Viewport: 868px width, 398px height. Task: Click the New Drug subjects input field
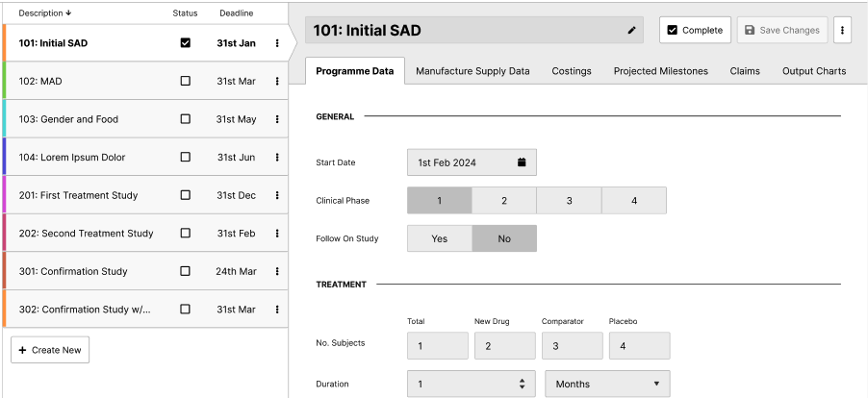[504, 346]
